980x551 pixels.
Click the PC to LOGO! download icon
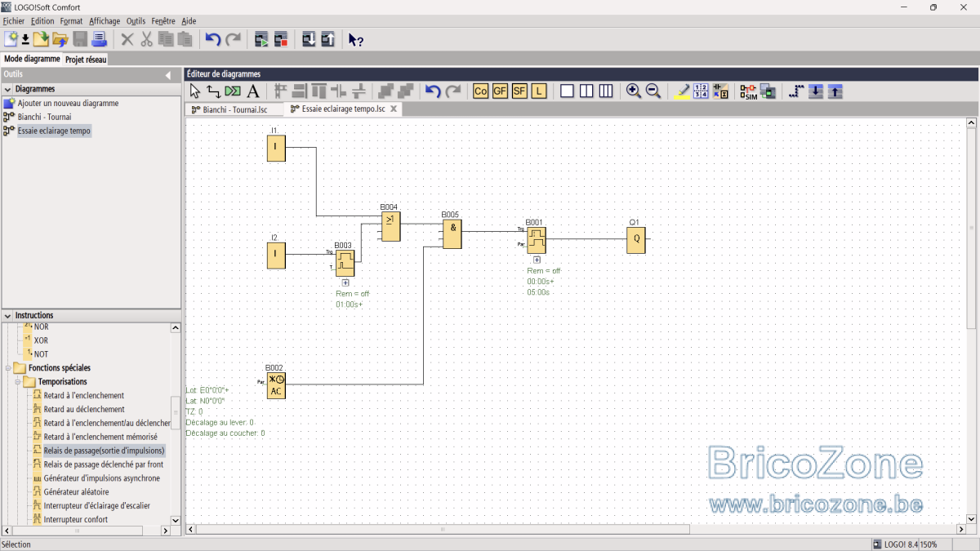pos(309,38)
